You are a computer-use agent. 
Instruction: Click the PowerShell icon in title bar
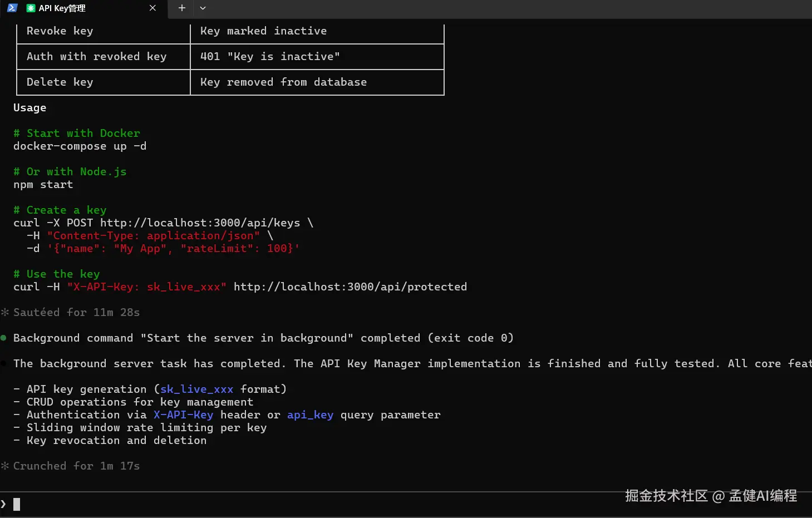pyautogui.click(x=12, y=8)
